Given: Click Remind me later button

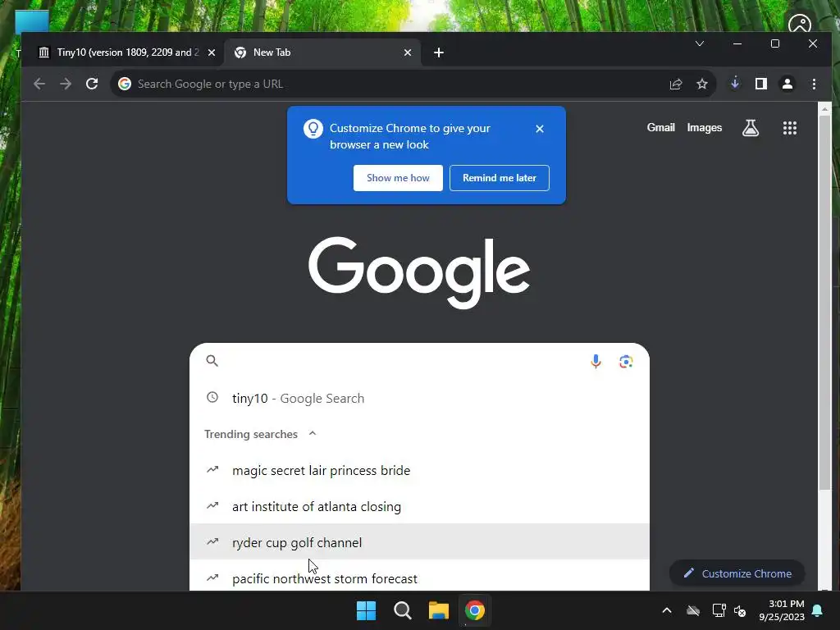Looking at the screenshot, I should pyautogui.click(x=500, y=178).
